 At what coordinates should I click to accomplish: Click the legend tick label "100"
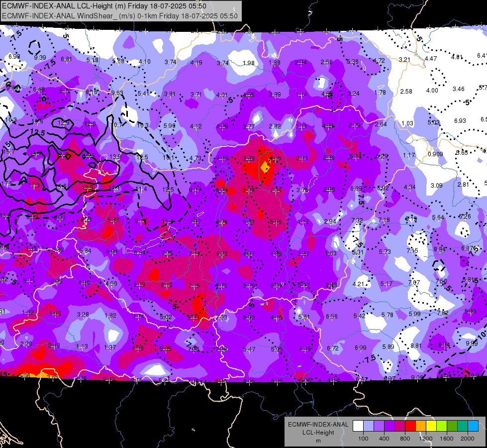coord(363,439)
